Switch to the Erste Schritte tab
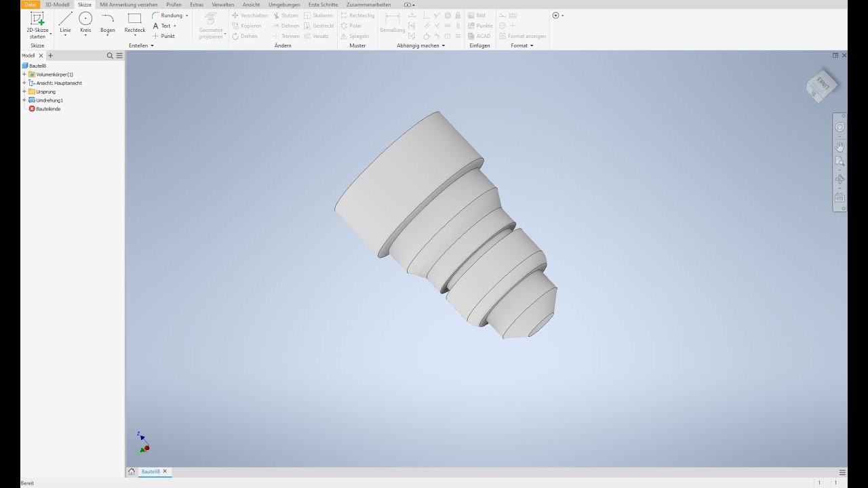 coord(323,4)
